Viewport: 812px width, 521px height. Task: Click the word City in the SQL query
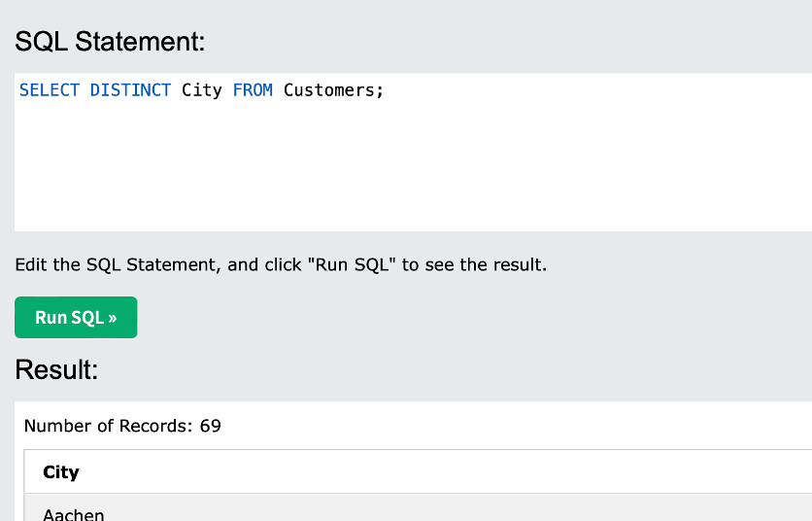(201, 90)
